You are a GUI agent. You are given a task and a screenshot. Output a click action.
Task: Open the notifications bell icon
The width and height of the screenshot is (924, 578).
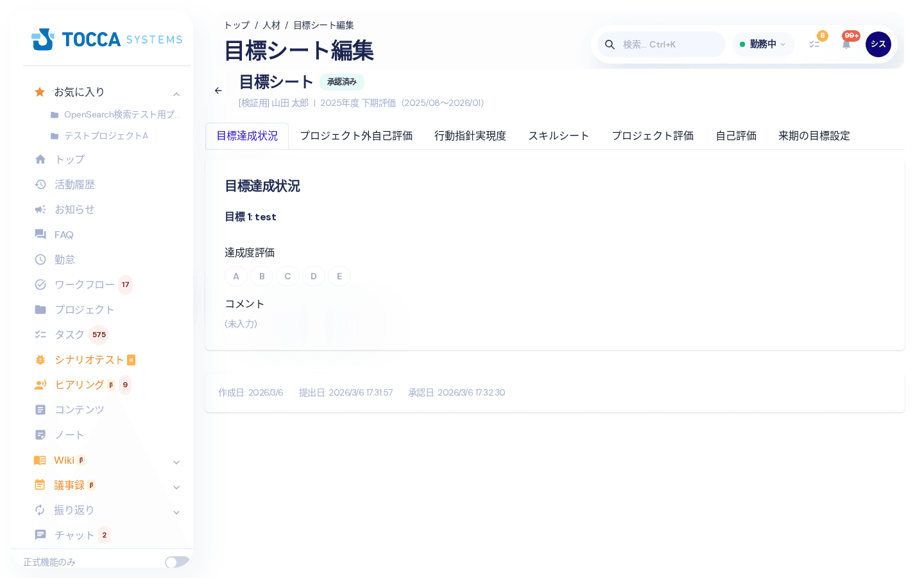[846, 44]
